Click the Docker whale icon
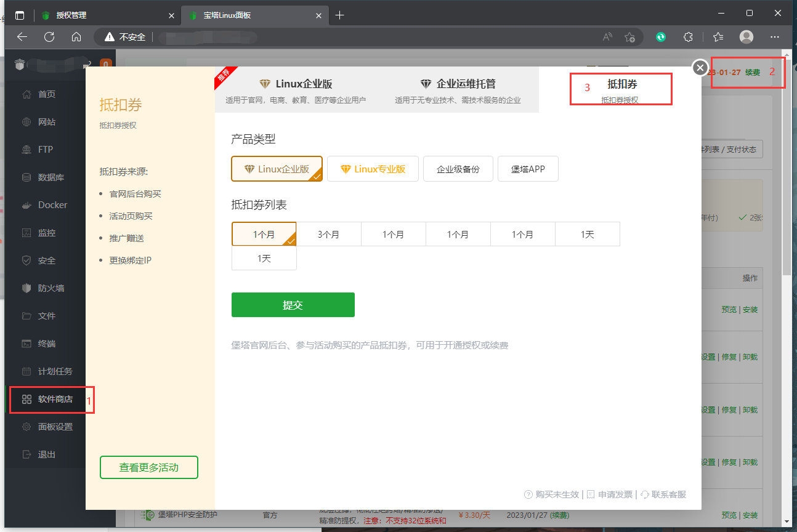 coord(26,205)
